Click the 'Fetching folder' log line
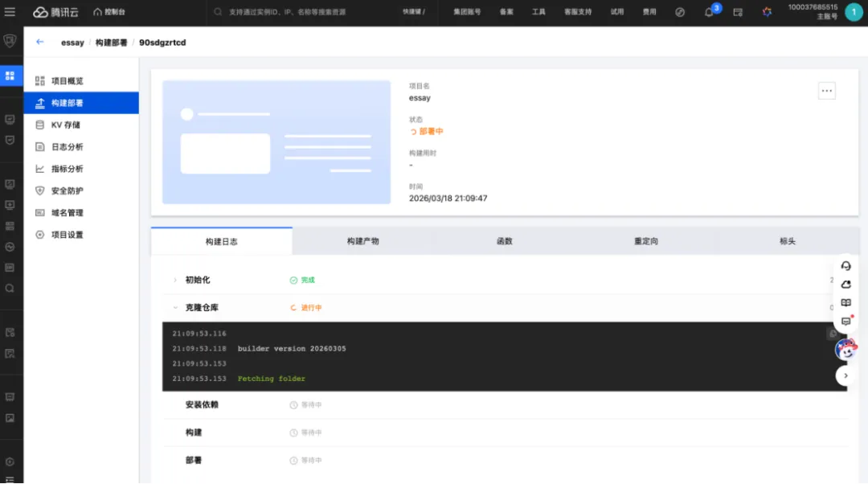 click(272, 379)
